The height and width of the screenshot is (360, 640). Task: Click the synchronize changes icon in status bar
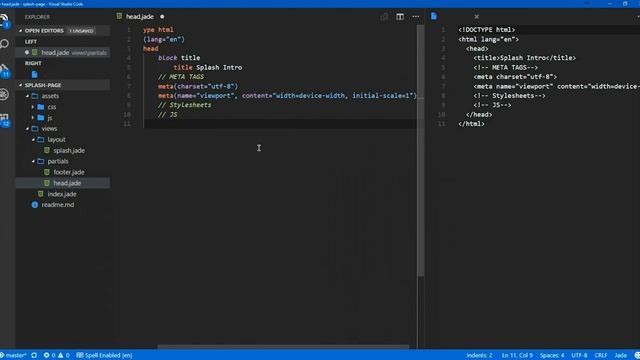point(34,355)
